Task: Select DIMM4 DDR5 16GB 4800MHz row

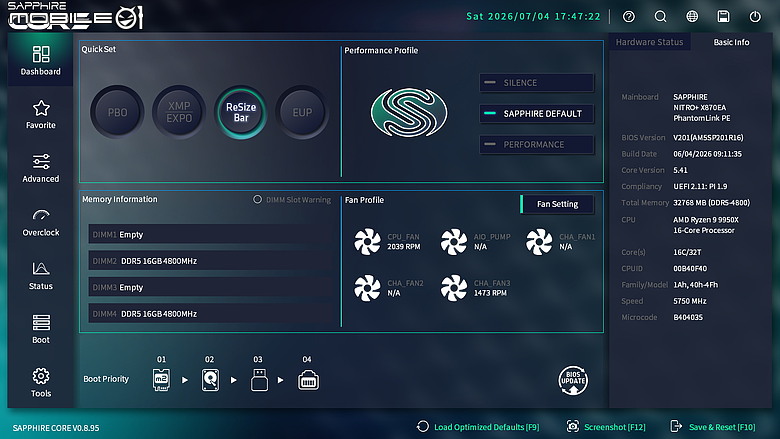Action: coord(211,313)
